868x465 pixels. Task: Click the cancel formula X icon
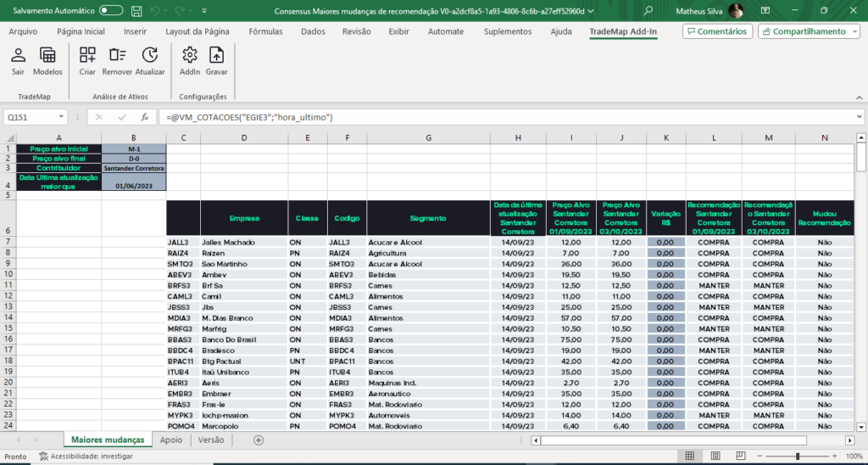[99, 117]
